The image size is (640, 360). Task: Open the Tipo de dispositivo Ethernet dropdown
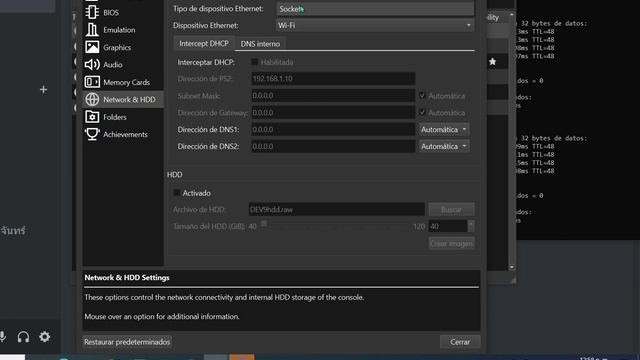point(375,9)
